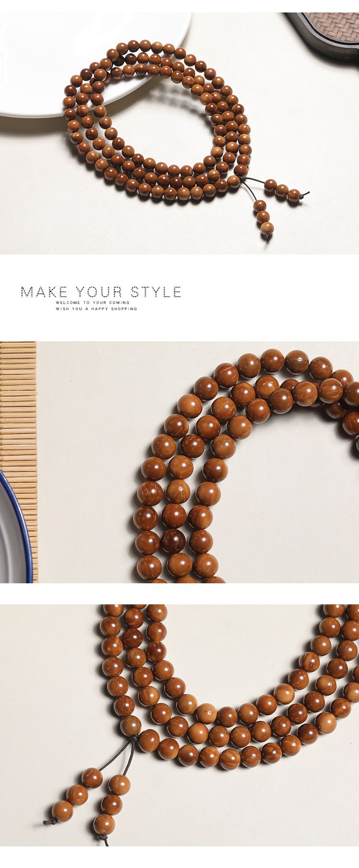Screen dimensions: 359x868
Task: Click the hanging tassel end bead in top photo
Action: click(268, 227)
